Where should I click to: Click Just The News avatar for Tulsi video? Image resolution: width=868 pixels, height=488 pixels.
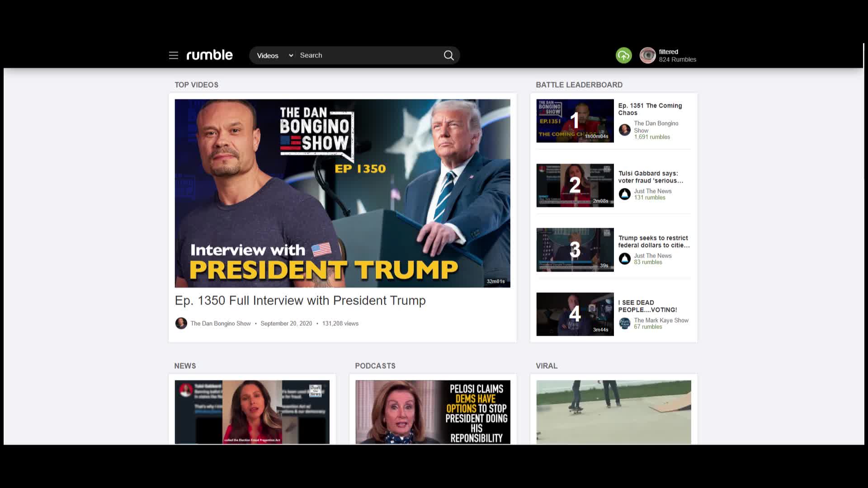point(624,194)
